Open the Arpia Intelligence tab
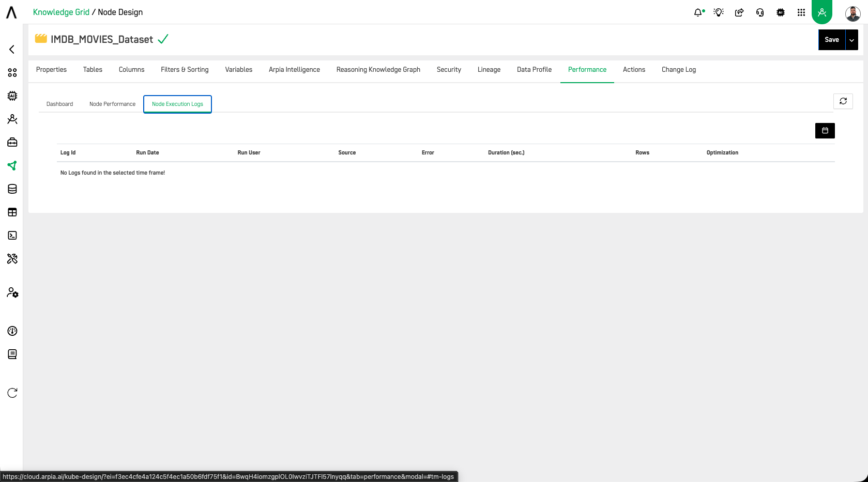868x482 pixels. click(294, 70)
